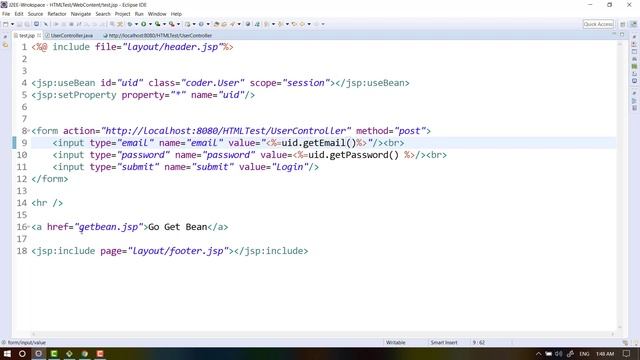Collapse the anchor block at line 16
Screen dimensions: 640x360
29,227
